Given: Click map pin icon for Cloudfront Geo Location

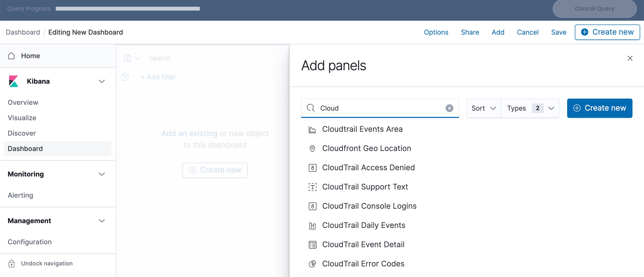Looking at the screenshot, I should point(312,149).
